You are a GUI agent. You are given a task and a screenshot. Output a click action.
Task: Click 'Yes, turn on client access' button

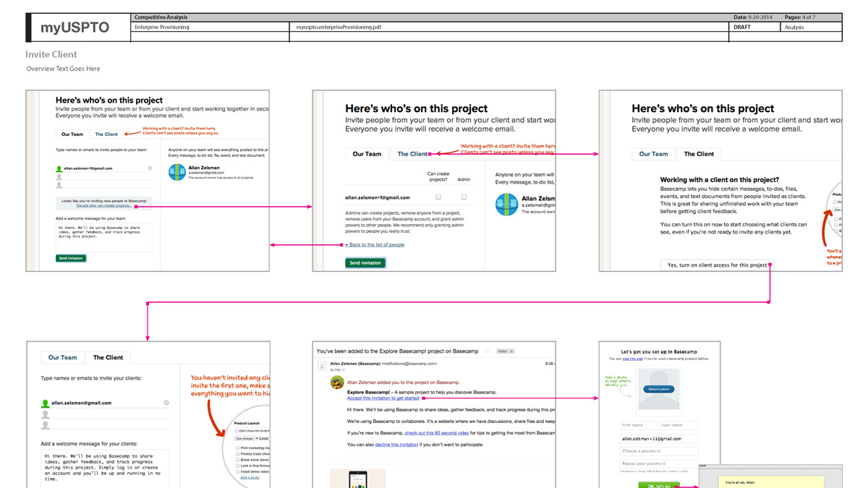click(717, 265)
